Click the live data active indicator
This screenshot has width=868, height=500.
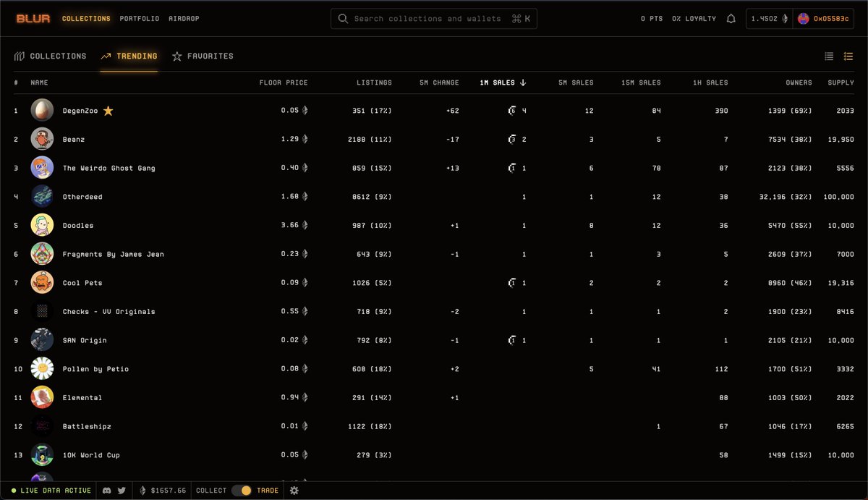click(51, 491)
